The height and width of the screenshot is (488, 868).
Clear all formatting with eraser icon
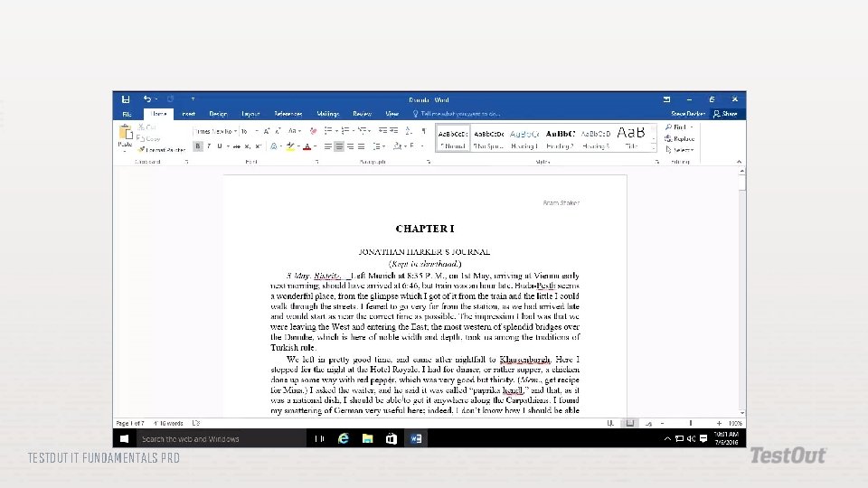pyautogui.click(x=314, y=132)
